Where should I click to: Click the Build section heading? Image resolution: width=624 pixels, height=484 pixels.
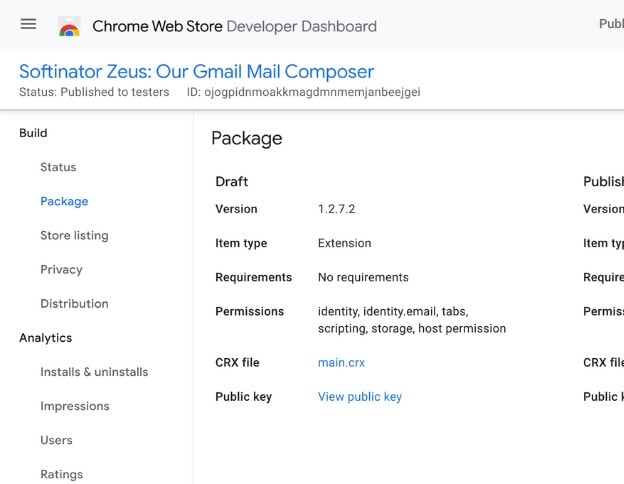pos(33,133)
